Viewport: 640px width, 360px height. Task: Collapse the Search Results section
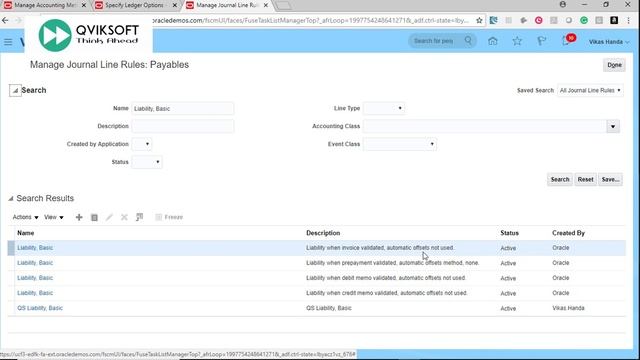click(11, 198)
